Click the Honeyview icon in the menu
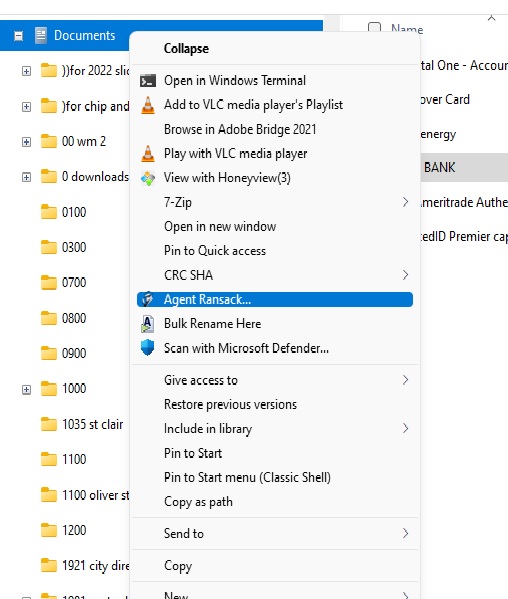508x599 pixels. (x=148, y=178)
